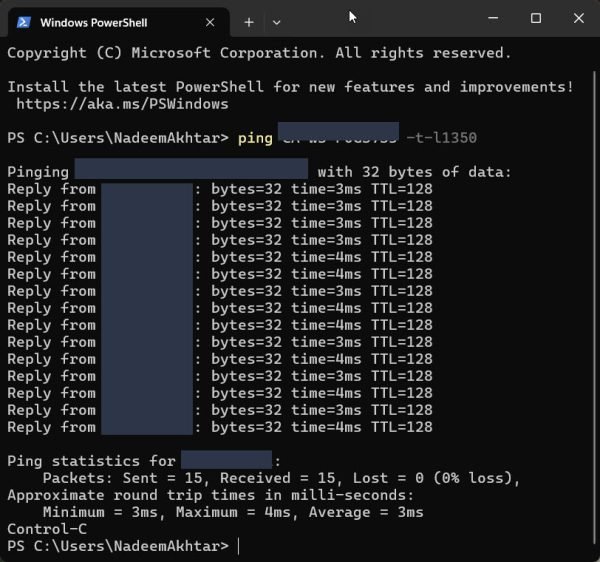The image size is (600, 562).
Task: Click the '-t-l1350' argument text
Action: (x=441, y=138)
